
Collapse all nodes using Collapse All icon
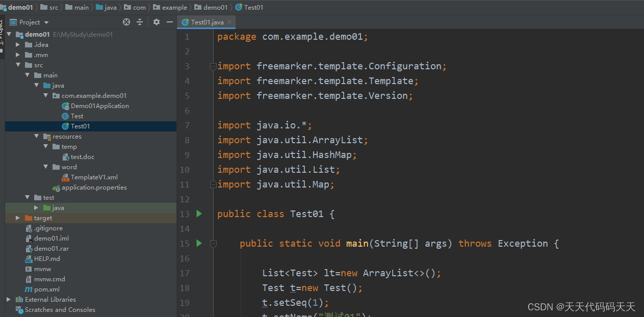[x=141, y=22]
